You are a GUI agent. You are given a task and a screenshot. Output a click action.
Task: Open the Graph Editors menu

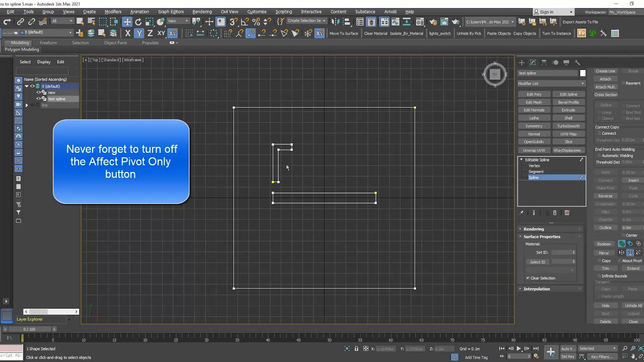pos(171,12)
